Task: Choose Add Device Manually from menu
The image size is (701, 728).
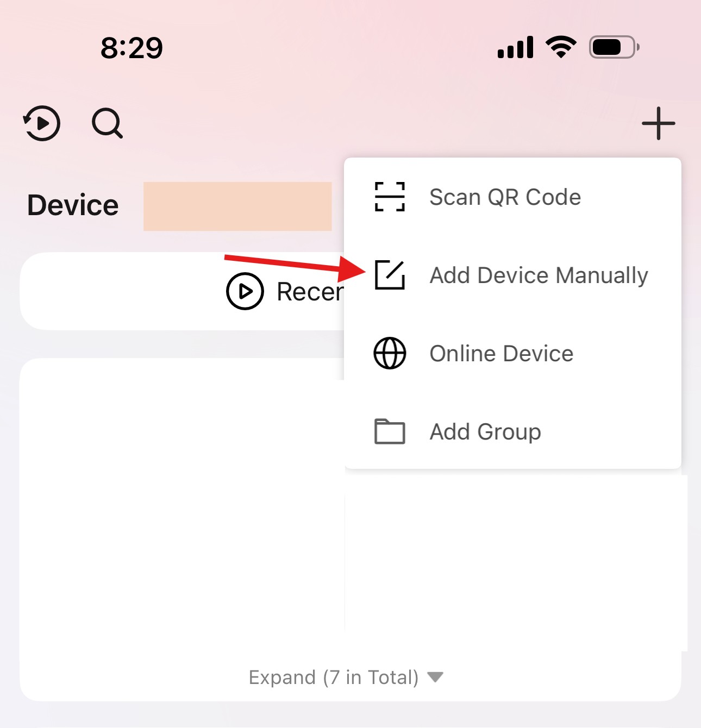Action: click(512, 275)
